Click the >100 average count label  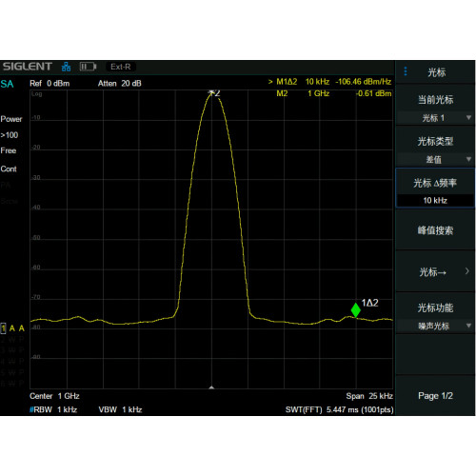(10, 135)
